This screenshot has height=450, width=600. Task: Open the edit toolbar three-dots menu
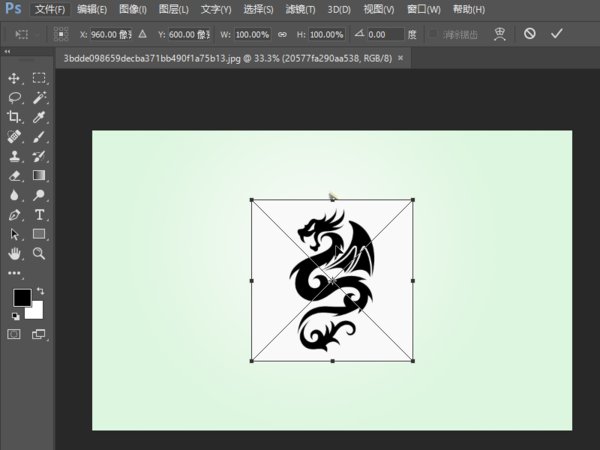pyautogui.click(x=15, y=273)
